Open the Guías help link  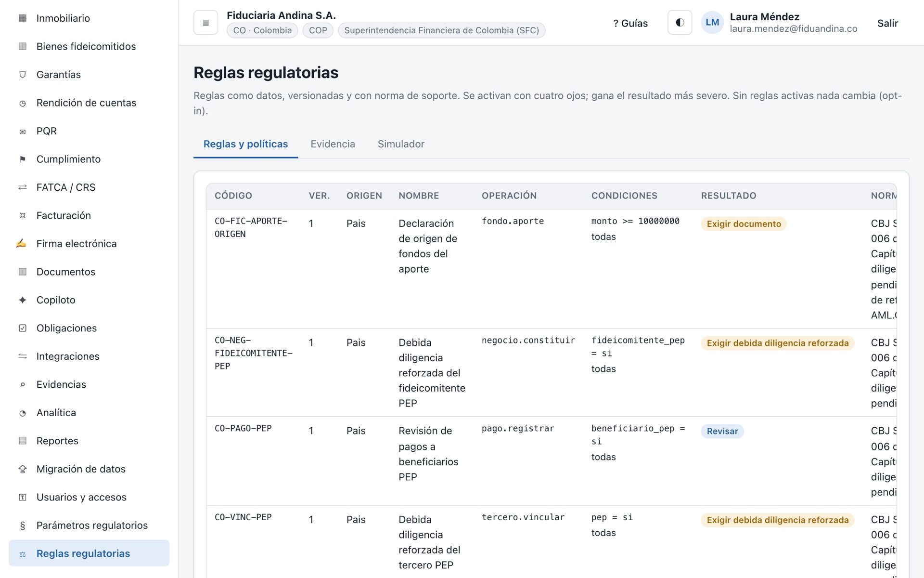tap(630, 23)
